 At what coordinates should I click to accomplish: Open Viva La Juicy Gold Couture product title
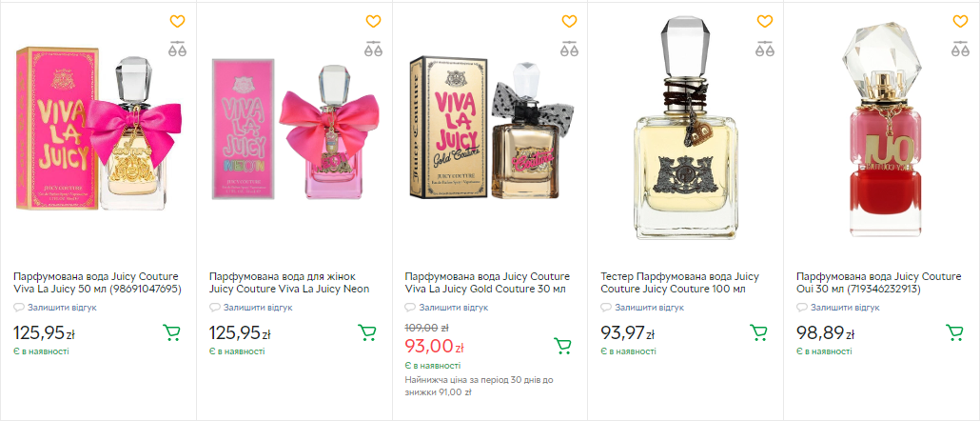(x=486, y=282)
